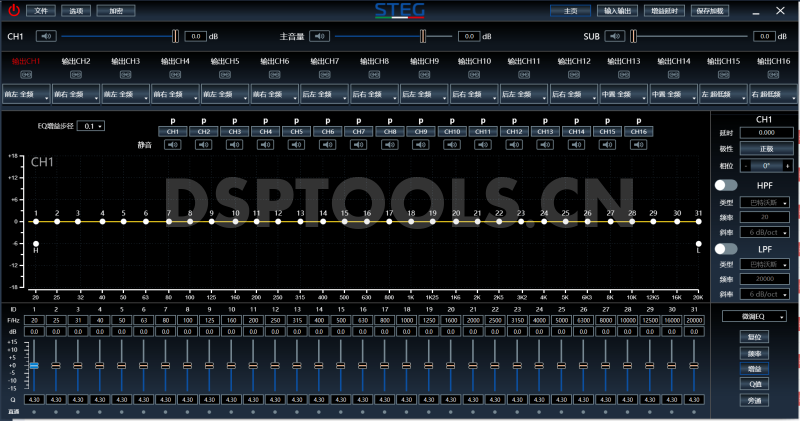Toggle the HPF high-pass filter switch
800x421 pixels.
pos(725,185)
